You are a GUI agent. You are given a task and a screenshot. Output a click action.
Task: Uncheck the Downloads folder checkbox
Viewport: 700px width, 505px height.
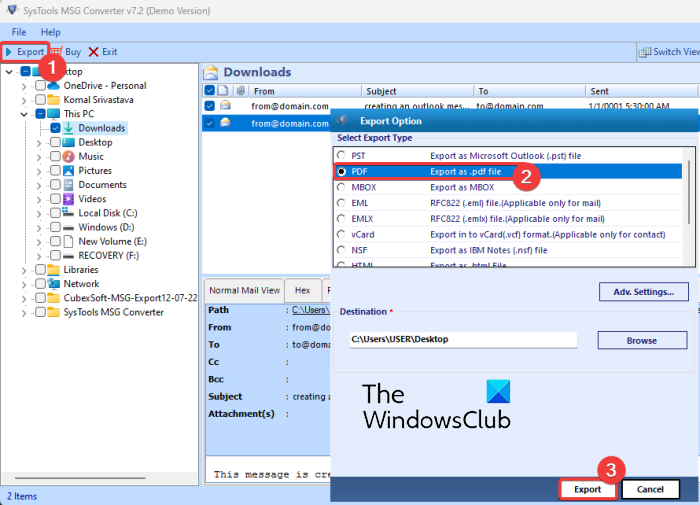point(55,128)
